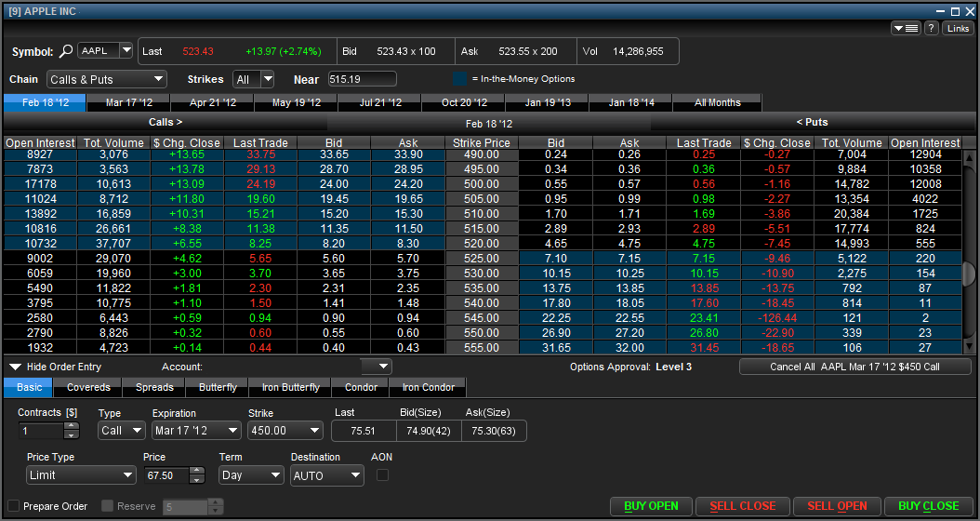
Task: Collapse order entry with the Hide Order Entry triangle
Action: coord(15,367)
